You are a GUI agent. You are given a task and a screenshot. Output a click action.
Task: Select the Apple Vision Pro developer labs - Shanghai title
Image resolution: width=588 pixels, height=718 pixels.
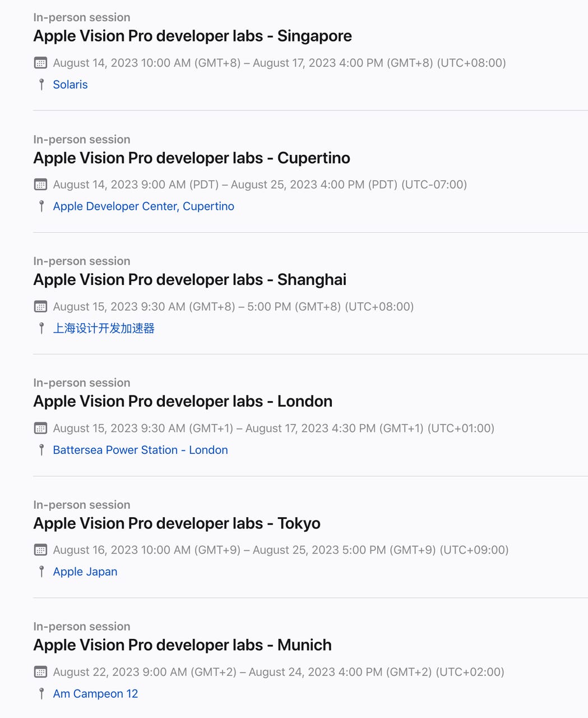pos(190,280)
